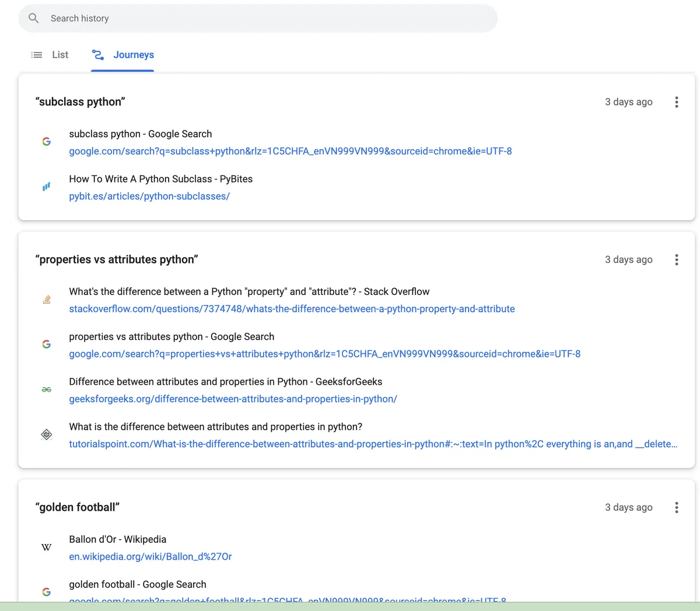The height and width of the screenshot is (611, 700).
Task: Click the Wikipedia favicon for Ballon d'Or
Action: 47,547
